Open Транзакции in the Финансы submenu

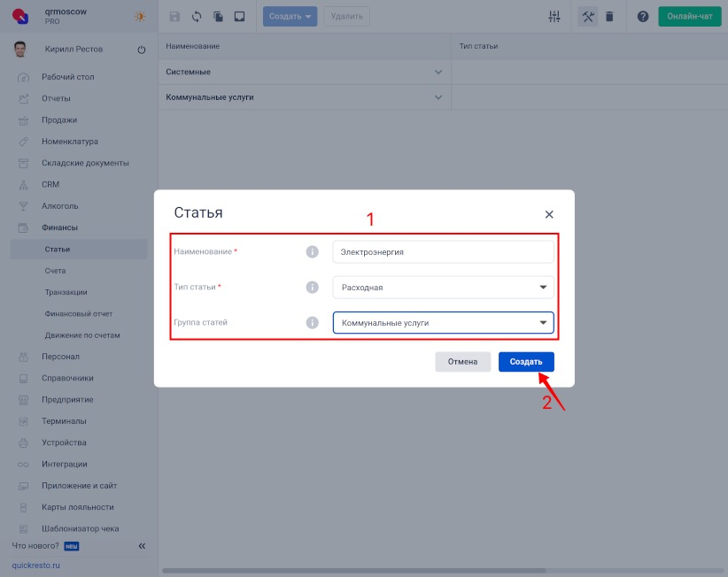66,292
